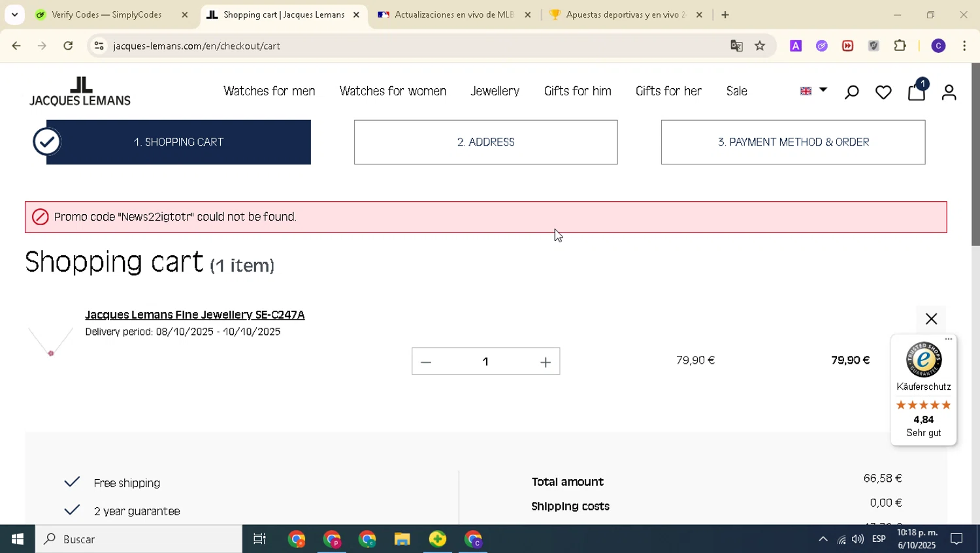Screen dimensions: 980x553
Task: Open a new browser tab
Action: click(x=725, y=14)
